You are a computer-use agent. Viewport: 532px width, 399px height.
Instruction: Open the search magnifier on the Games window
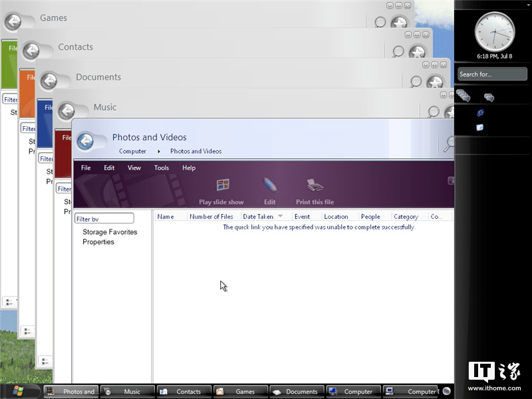(x=379, y=23)
